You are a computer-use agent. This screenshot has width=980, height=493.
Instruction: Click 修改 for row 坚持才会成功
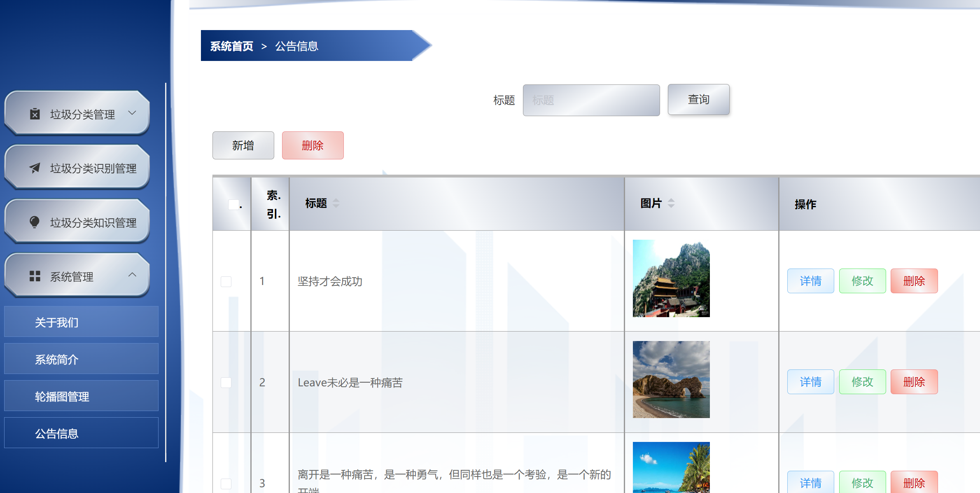(x=863, y=281)
